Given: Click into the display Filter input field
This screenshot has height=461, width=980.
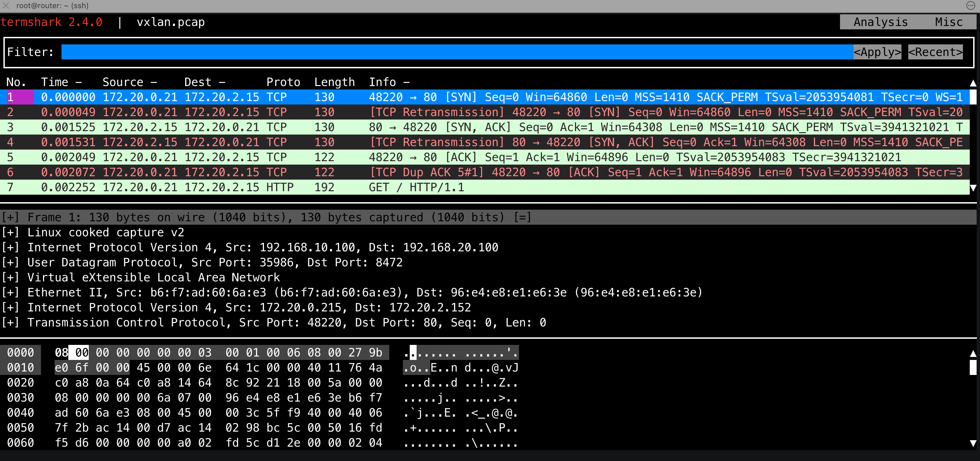Looking at the screenshot, I should click(457, 52).
